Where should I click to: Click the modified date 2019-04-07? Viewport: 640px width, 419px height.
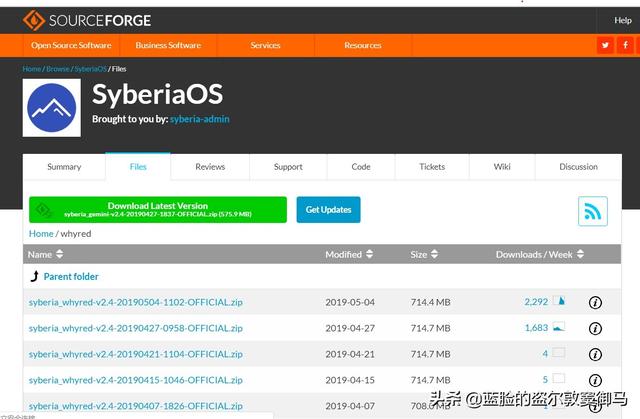pos(350,406)
